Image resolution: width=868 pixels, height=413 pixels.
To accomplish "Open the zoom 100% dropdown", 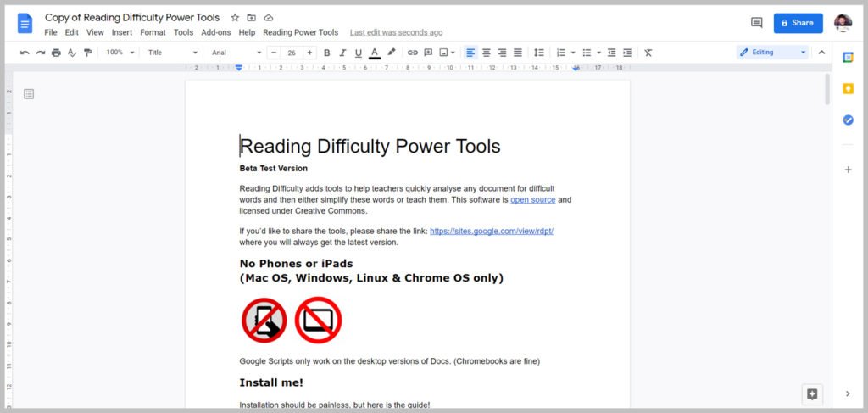I will [120, 53].
